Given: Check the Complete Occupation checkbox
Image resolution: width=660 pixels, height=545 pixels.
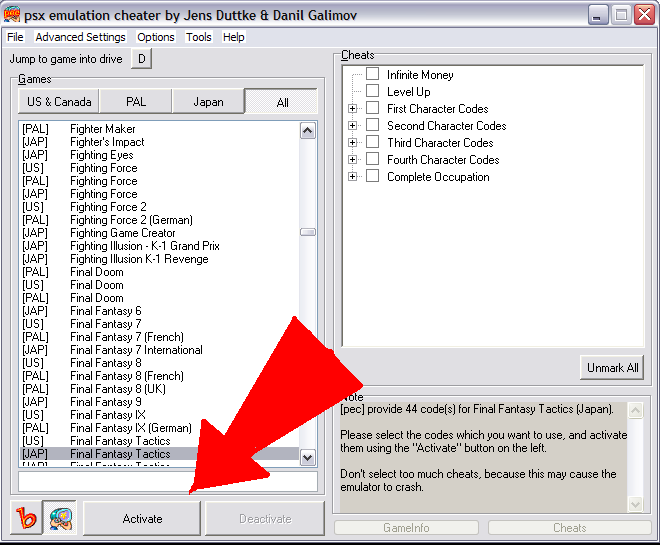Looking at the screenshot, I should tap(372, 177).
